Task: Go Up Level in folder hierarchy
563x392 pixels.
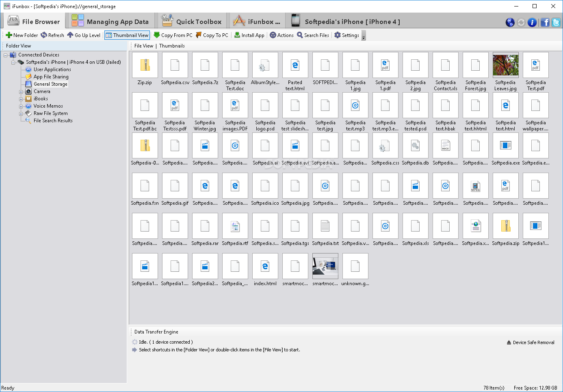Action: click(x=84, y=35)
